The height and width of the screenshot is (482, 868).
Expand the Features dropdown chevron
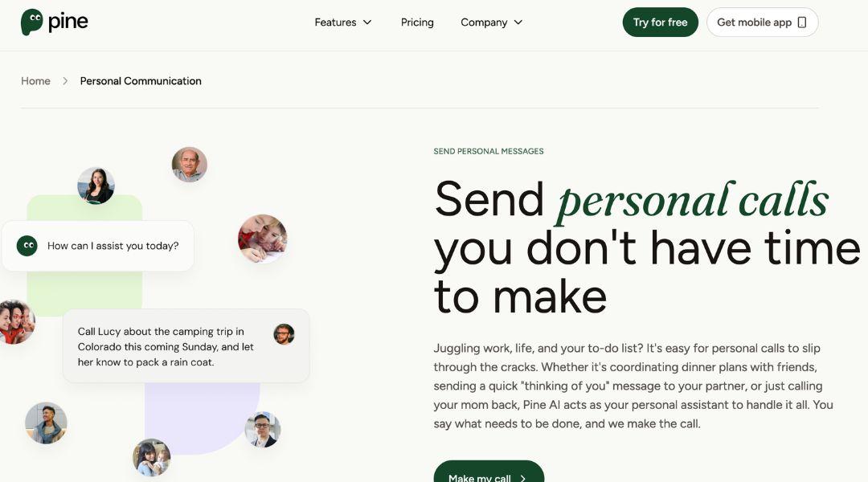point(367,22)
